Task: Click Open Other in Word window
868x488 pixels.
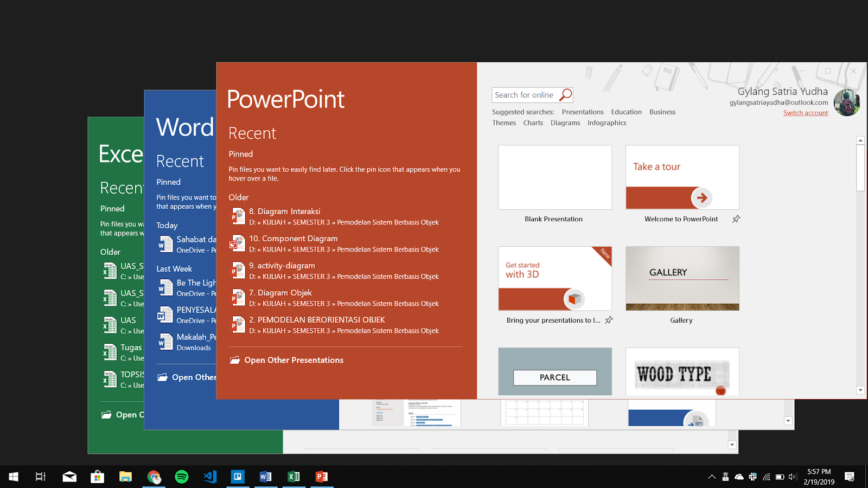Action: pos(194,377)
